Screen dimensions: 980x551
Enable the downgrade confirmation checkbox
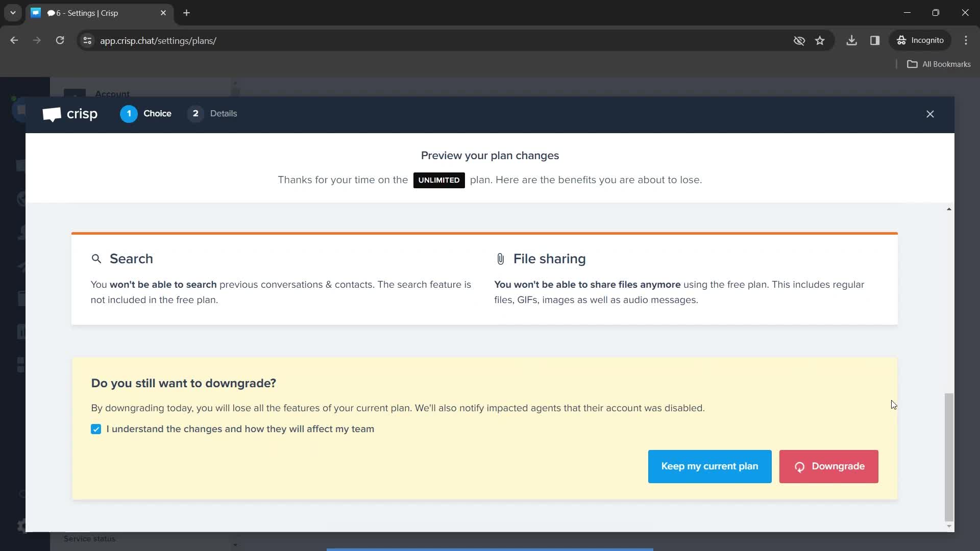[96, 429]
